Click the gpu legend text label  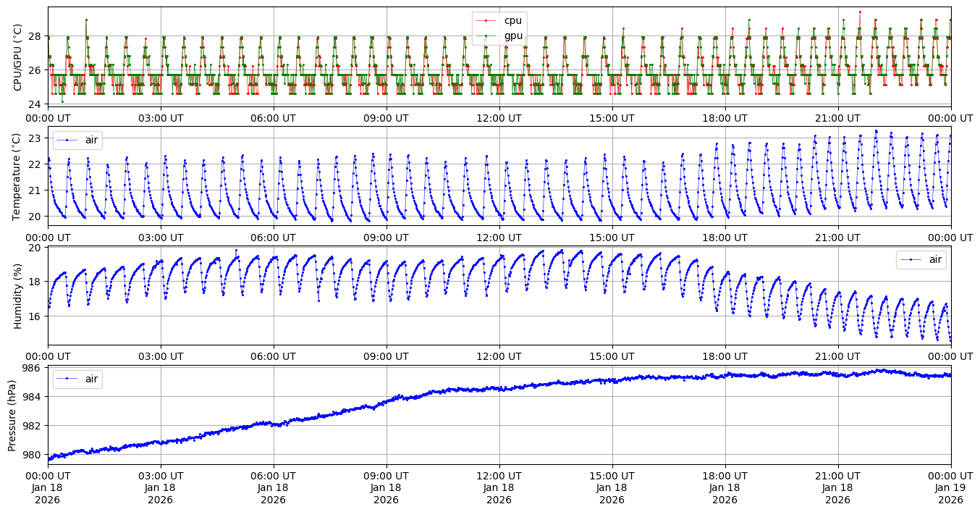513,35
